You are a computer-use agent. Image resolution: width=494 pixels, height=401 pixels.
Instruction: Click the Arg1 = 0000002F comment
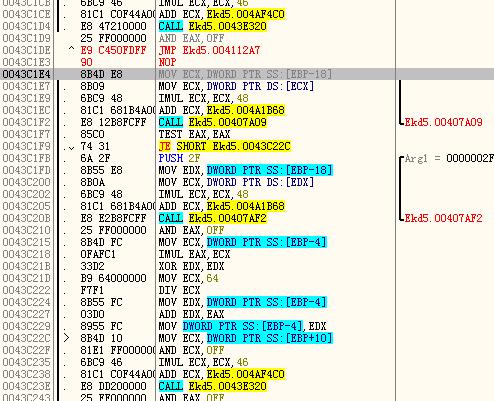tap(449, 158)
